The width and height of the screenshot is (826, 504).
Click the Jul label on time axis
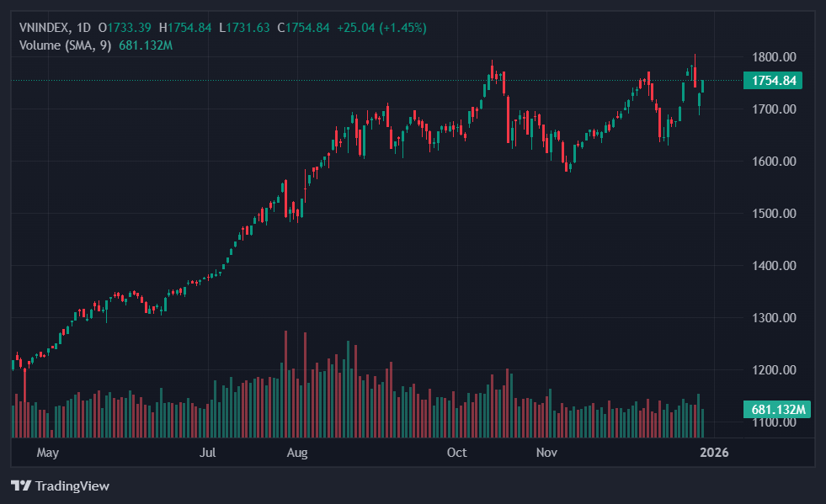tap(207, 453)
